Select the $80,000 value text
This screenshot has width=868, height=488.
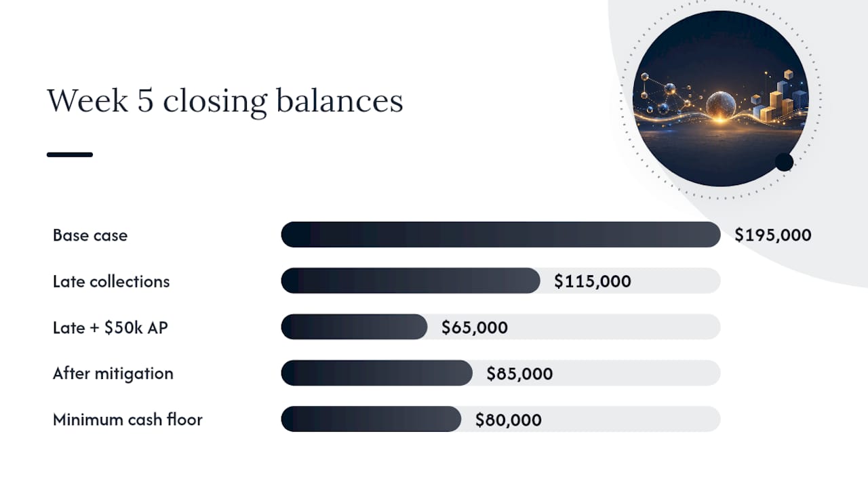pos(509,420)
